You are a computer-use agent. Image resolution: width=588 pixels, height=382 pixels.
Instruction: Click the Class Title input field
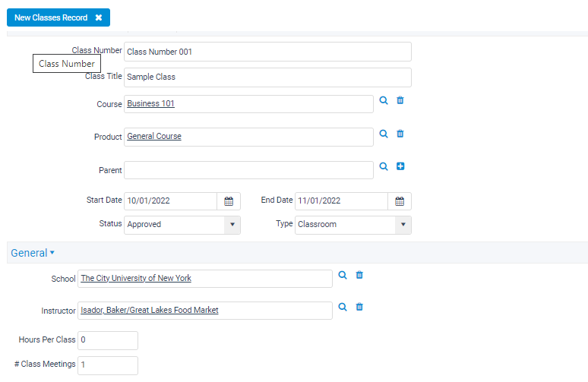tap(267, 77)
